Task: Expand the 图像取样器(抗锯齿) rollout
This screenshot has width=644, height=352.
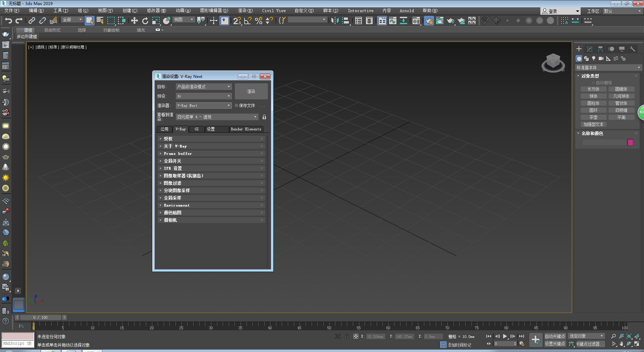Action: [x=211, y=176]
